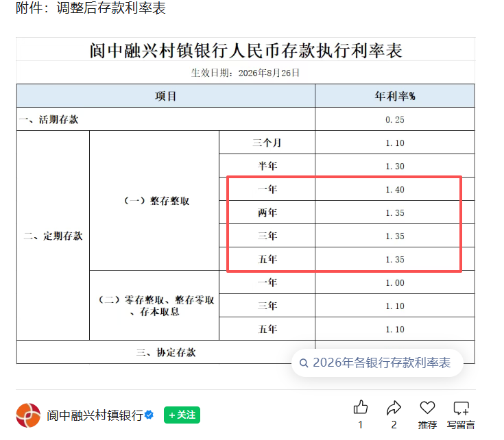504x440 pixels.
Task: Click the 1.30 rate value
Action: click(395, 166)
